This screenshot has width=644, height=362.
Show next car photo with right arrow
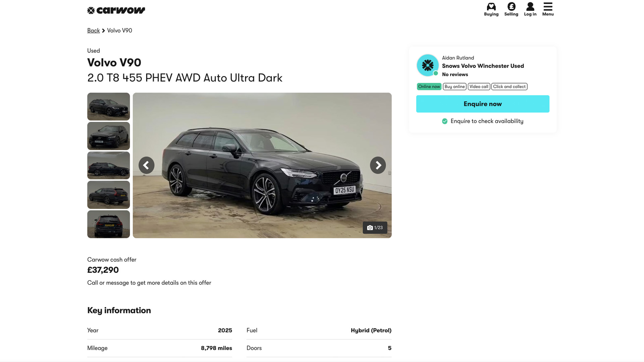[x=378, y=165]
